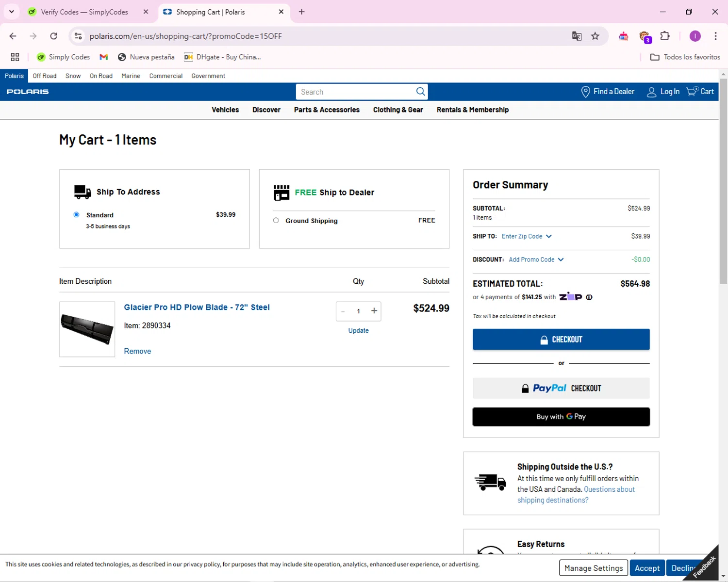Open the Gmail bookmark icon
The image size is (728, 582).
[x=103, y=57]
